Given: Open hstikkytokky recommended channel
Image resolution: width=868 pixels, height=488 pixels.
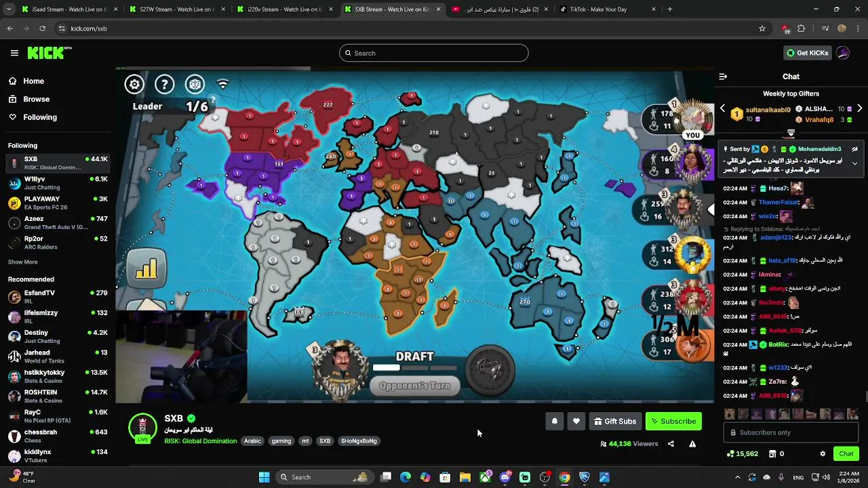Looking at the screenshot, I should 58,376.
